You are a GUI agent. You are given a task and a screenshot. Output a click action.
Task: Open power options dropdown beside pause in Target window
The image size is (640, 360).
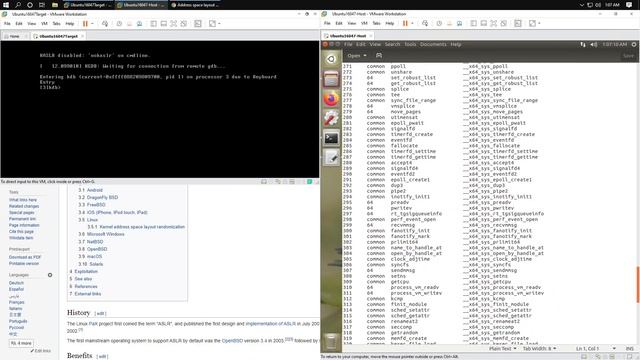92,24
